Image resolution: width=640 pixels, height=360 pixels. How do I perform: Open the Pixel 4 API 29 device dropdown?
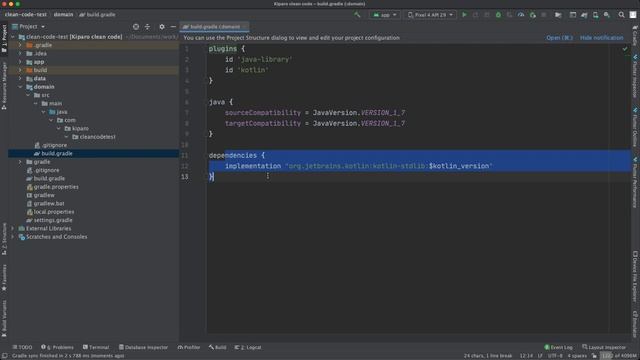[x=431, y=15]
